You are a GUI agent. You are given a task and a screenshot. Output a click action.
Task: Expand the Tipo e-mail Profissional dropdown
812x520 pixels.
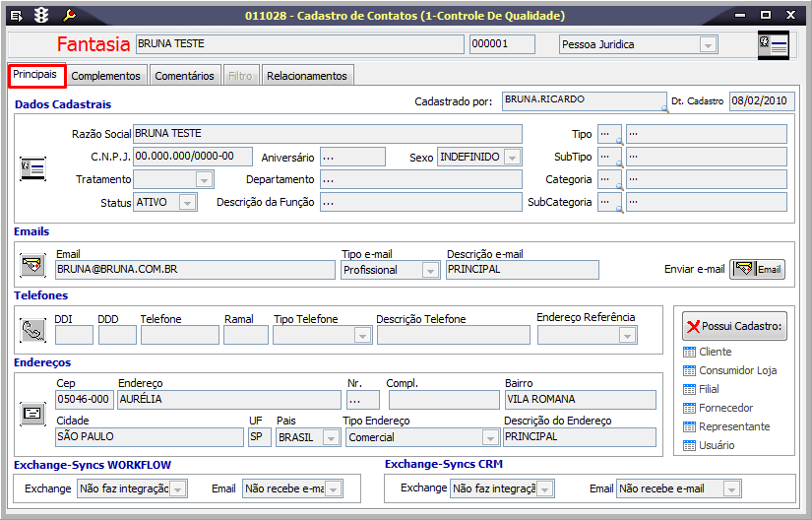tap(430, 270)
